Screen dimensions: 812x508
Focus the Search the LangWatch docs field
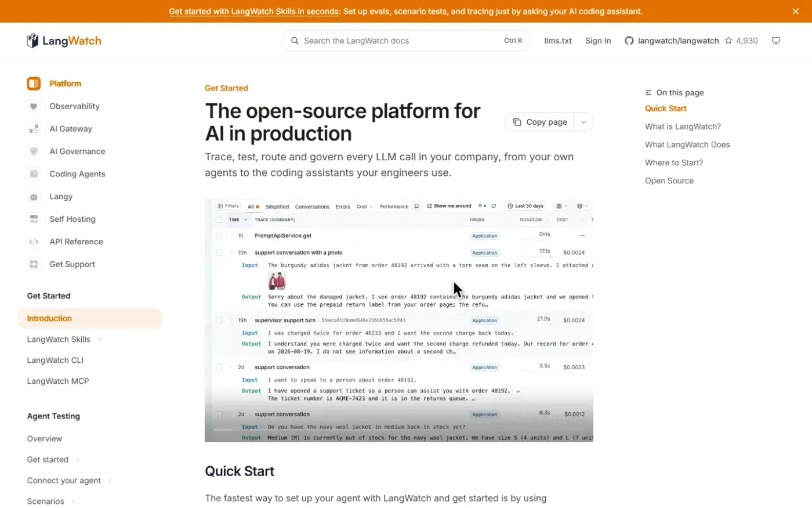406,41
